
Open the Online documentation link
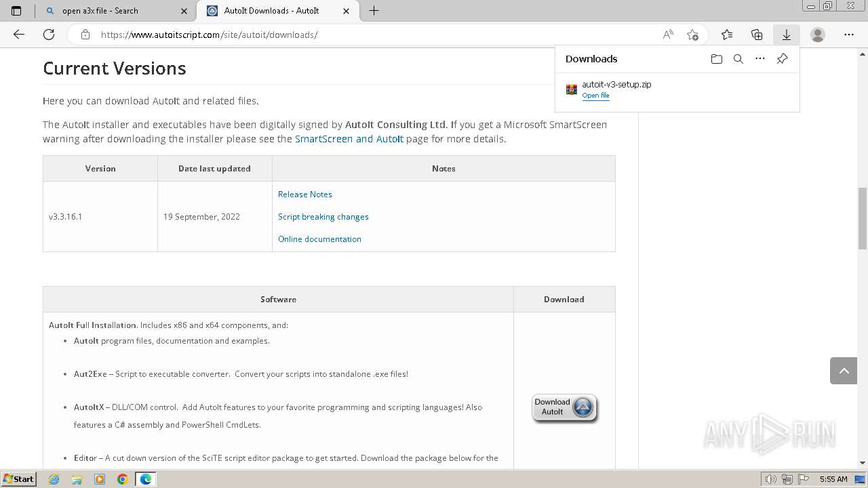(319, 239)
